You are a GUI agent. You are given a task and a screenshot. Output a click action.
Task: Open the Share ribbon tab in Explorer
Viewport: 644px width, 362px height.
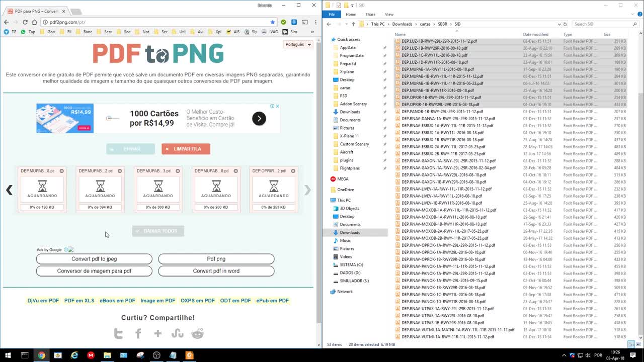370,15
